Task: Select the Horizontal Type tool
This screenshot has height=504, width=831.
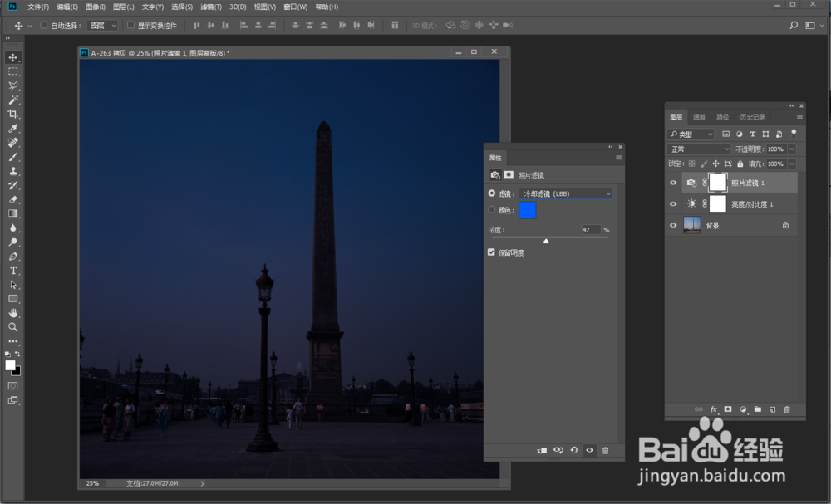Action: 13,271
